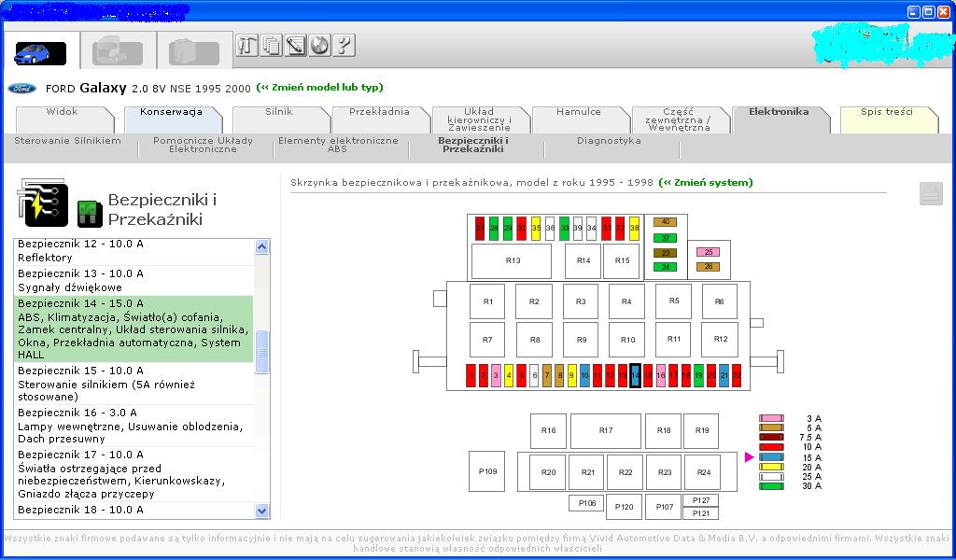Open help with the question mark icon

click(x=344, y=45)
